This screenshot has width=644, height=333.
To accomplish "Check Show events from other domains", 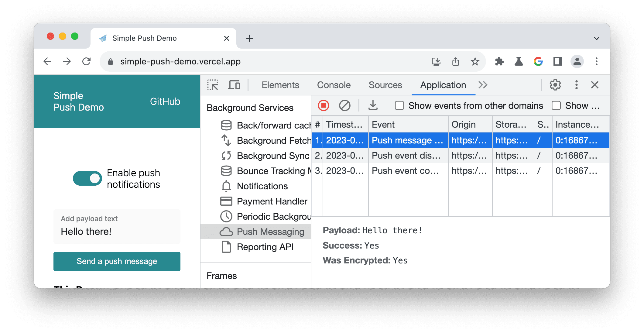I will pos(399,106).
